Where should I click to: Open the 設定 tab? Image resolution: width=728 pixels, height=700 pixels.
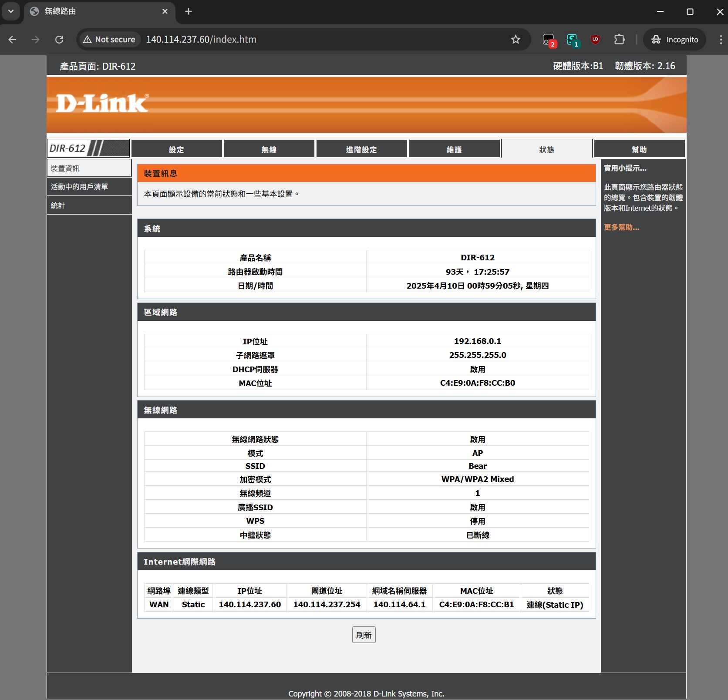tap(176, 149)
